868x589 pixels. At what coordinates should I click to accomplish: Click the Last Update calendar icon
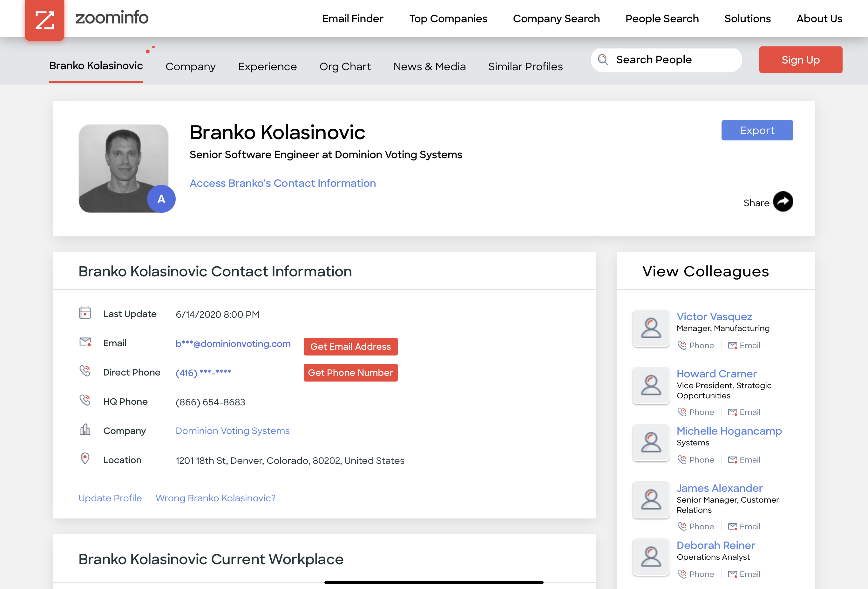click(x=85, y=312)
